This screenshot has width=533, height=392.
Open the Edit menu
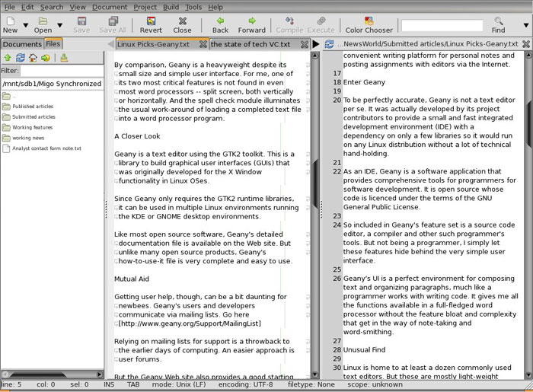click(27, 7)
